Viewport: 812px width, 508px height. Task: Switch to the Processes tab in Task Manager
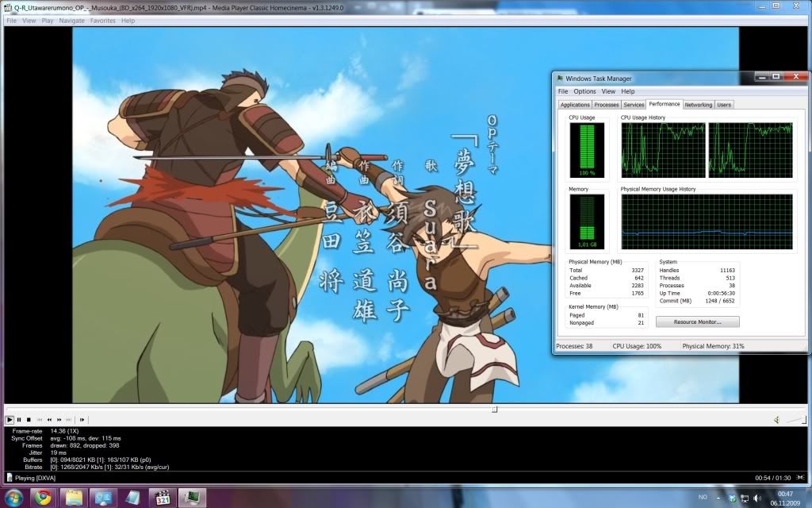coord(607,105)
